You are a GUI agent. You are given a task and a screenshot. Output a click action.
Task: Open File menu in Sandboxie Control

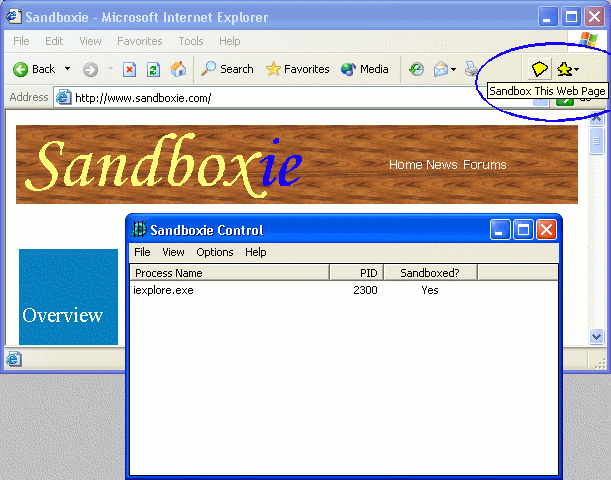point(142,252)
